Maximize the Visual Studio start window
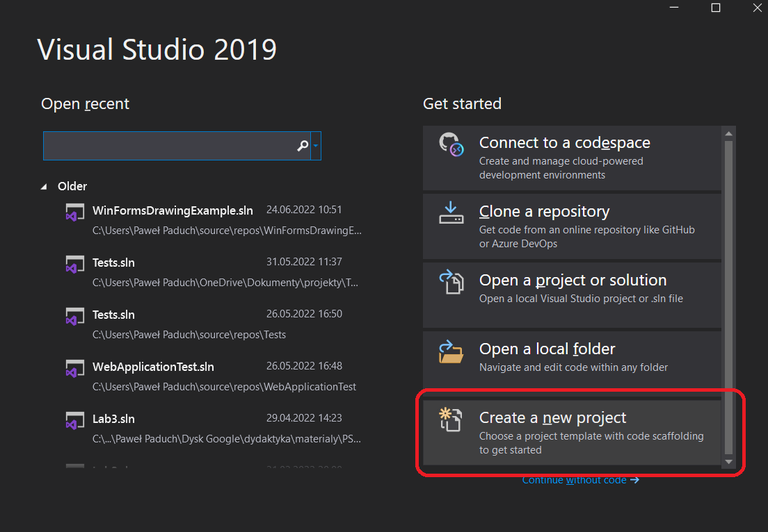 pos(716,8)
